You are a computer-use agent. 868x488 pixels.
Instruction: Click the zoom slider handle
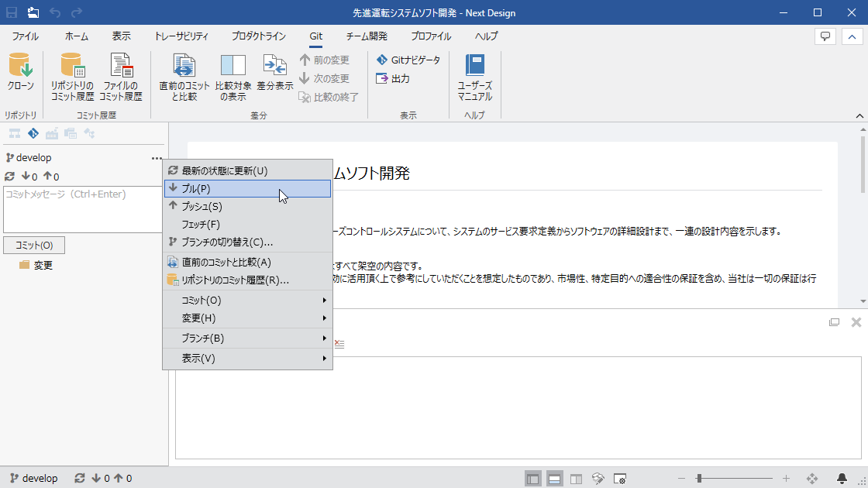pyautogui.click(x=699, y=478)
